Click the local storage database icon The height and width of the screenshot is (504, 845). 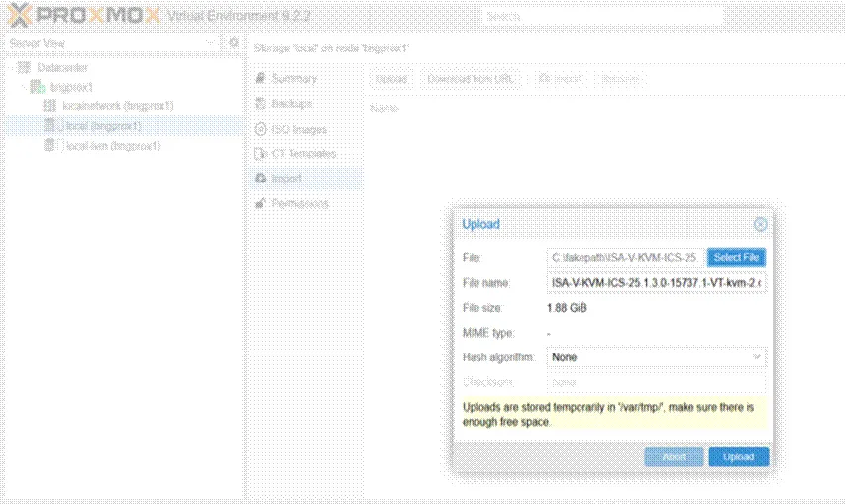[x=50, y=126]
